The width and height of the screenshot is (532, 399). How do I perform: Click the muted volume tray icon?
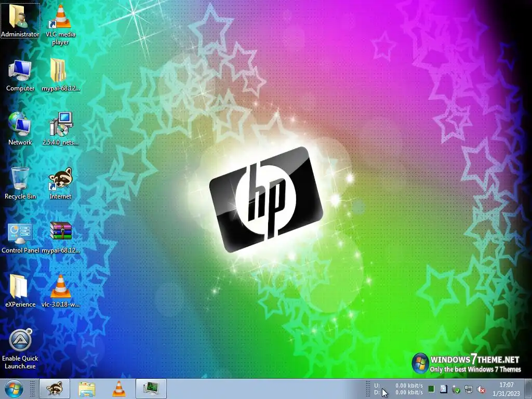pos(481,390)
